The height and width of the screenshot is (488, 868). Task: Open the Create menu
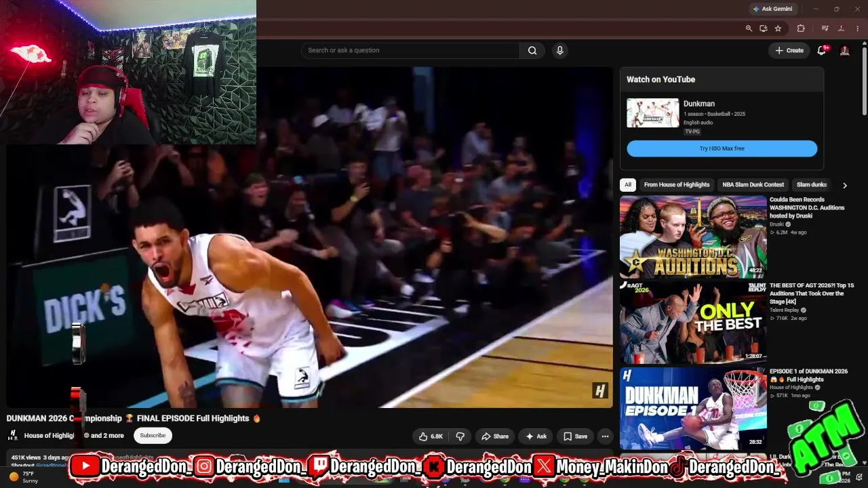tap(789, 50)
